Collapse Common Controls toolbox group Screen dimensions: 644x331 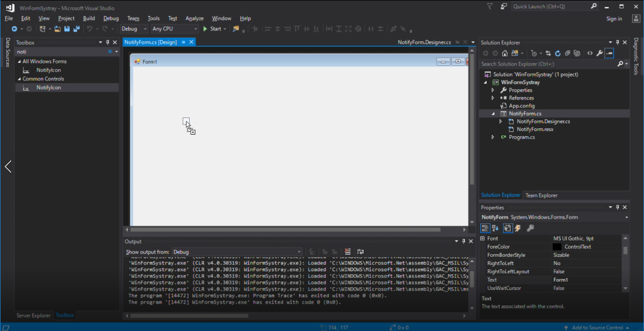point(19,79)
